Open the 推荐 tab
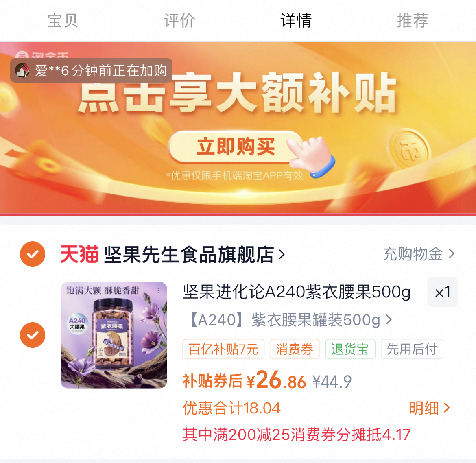The width and height of the screenshot is (476, 463). (413, 21)
